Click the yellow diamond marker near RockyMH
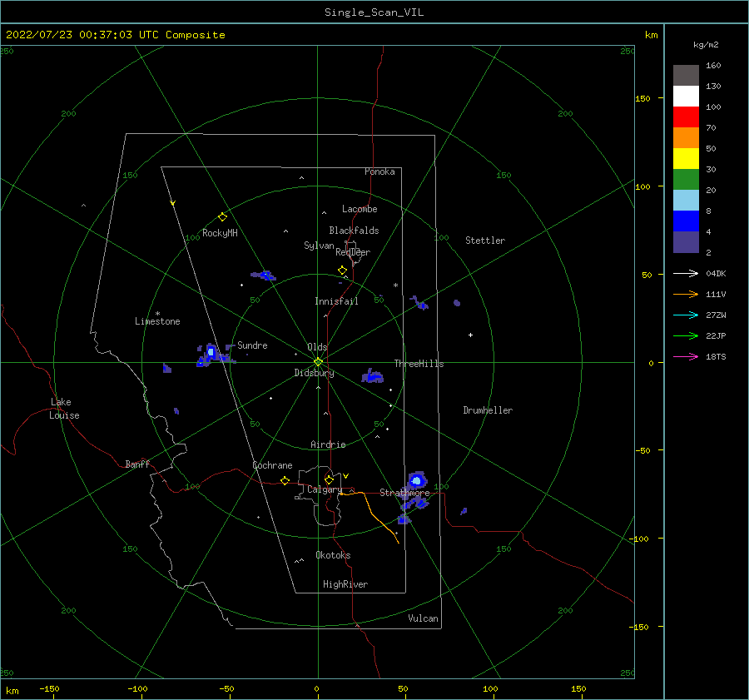749x700 pixels. point(222,217)
